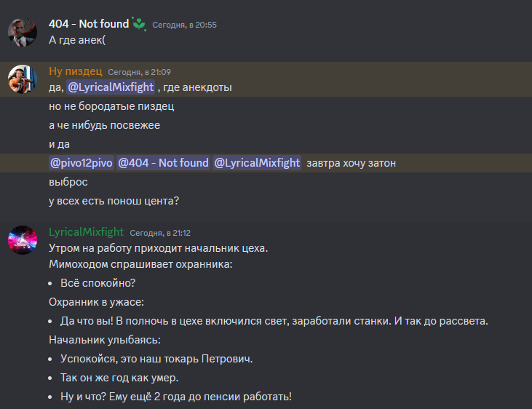Viewport: 532px width, 409px height.
Task: Click @LyricalMixfight mention before "где анекдоты"
Action: 111,87
